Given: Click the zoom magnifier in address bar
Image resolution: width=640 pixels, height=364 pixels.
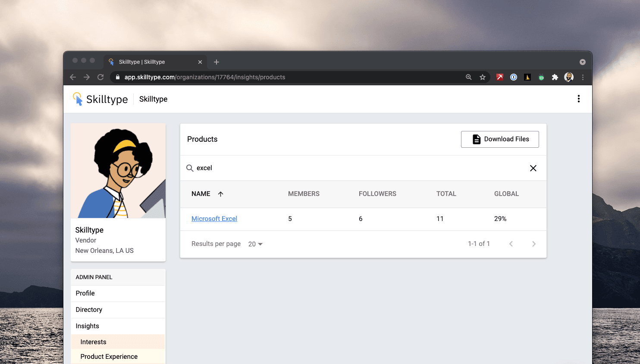Looking at the screenshot, I should tap(469, 77).
